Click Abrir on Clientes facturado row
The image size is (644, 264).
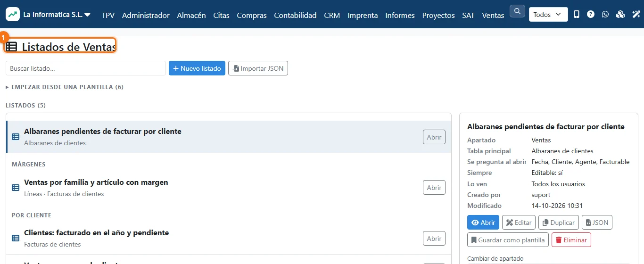pos(434,239)
